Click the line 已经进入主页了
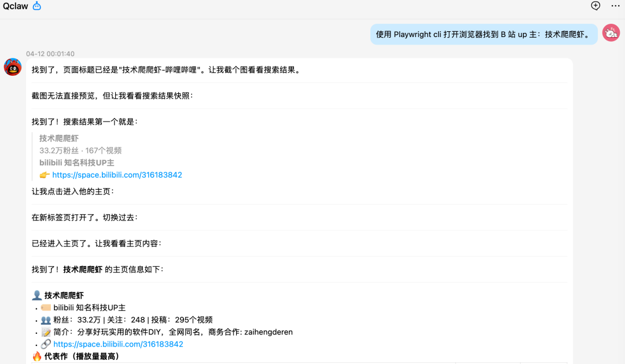The width and height of the screenshot is (625, 364). coord(97,243)
